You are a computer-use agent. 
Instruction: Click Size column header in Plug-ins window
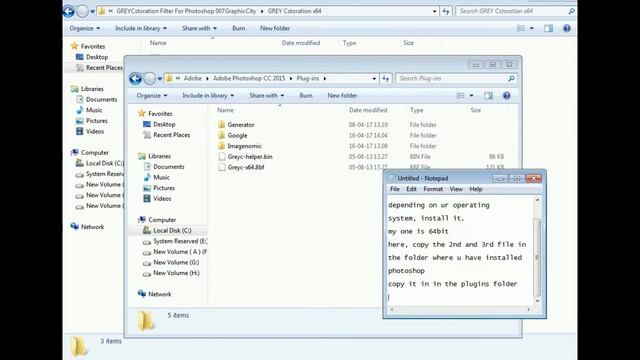point(476,110)
